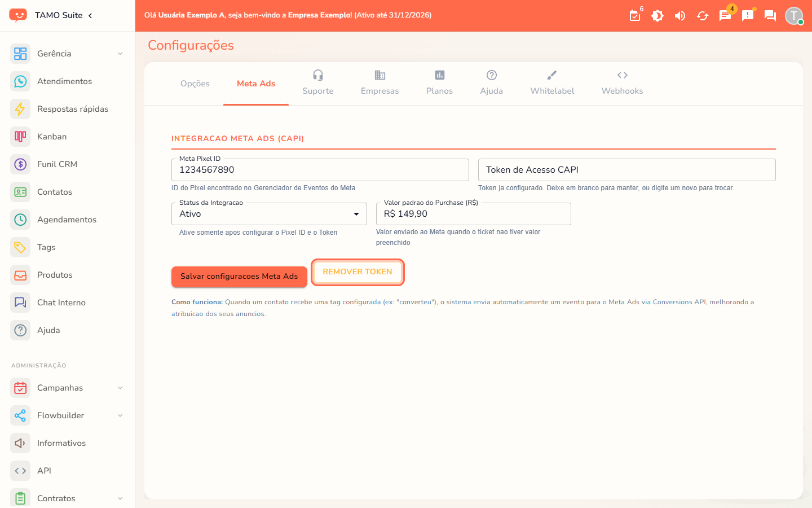The height and width of the screenshot is (508, 812).
Task: Click the Flowbuilder share-nodes icon
Action: coord(20,415)
